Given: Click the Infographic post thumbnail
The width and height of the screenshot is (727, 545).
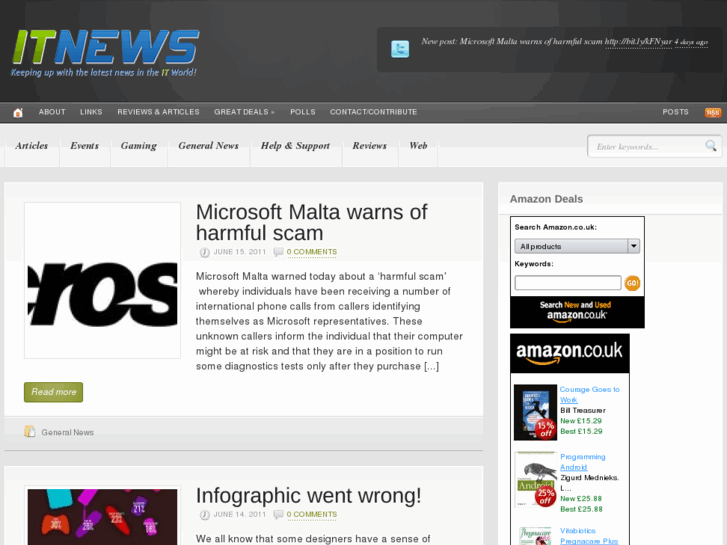Looking at the screenshot, I should [x=102, y=516].
